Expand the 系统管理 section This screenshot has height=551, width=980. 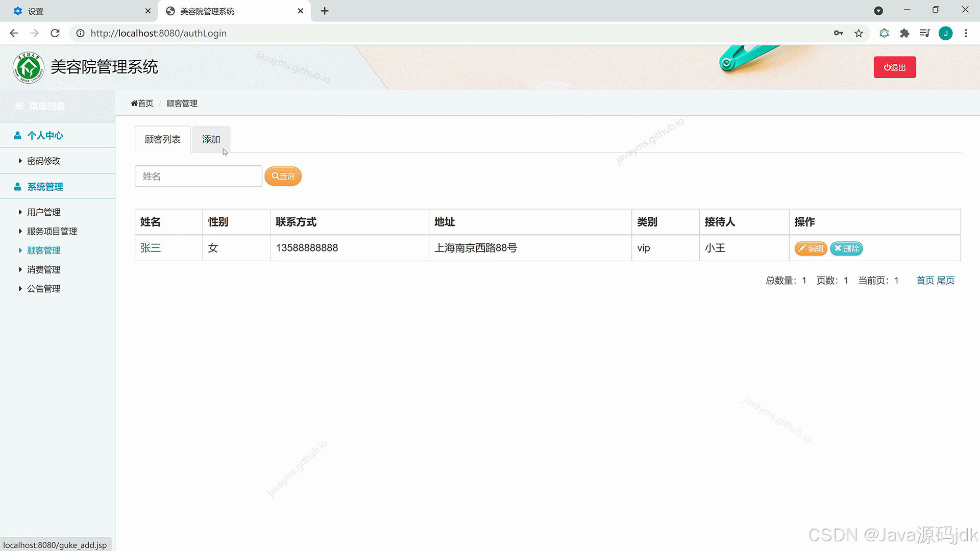point(57,187)
